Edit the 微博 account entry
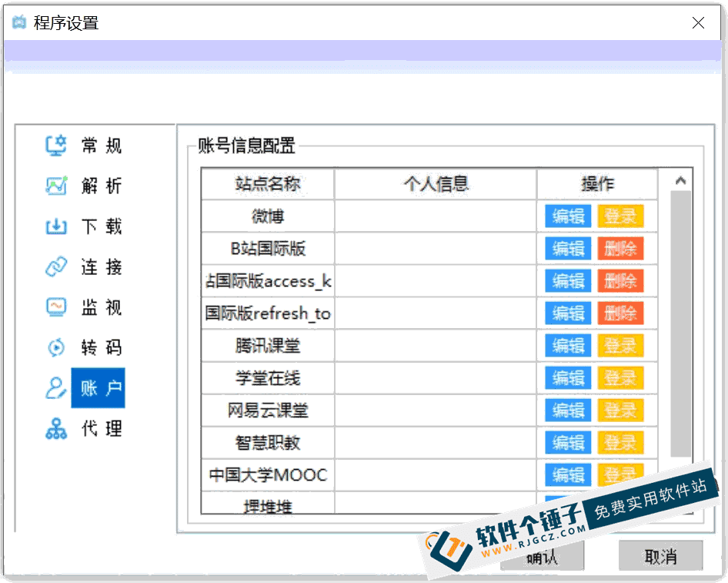This screenshot has width=728, height=583. pyautogui.click(x=568, y=216)
